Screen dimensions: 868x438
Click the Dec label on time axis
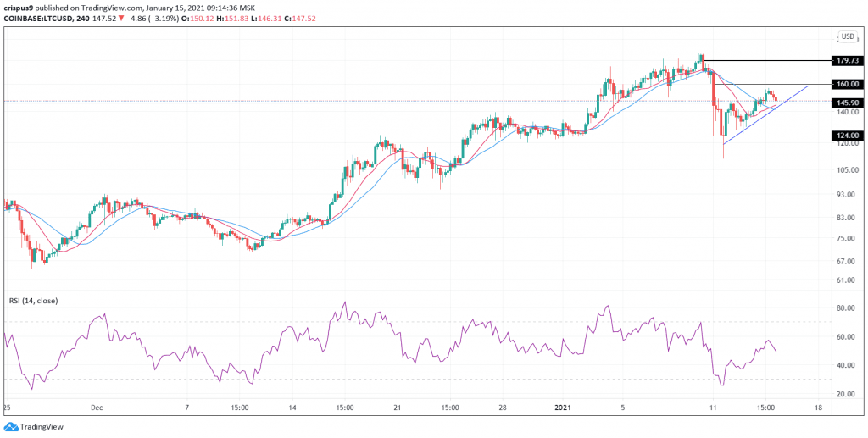pos(95,406)
